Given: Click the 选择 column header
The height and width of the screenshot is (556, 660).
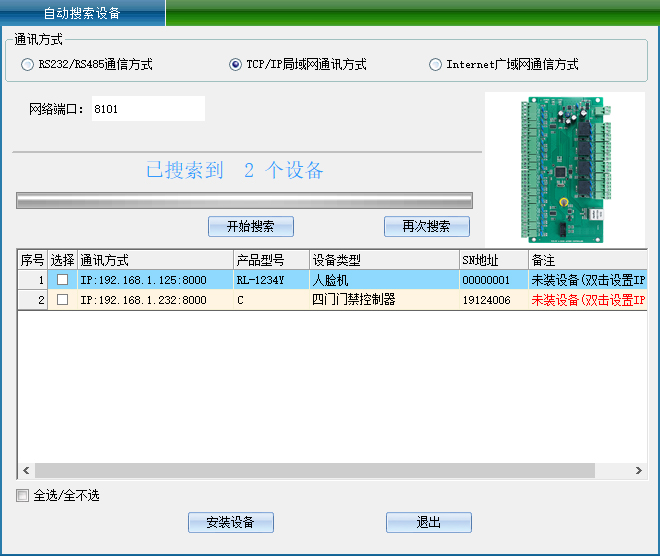Looking at the screenshot, I should (x=62, y=260).
